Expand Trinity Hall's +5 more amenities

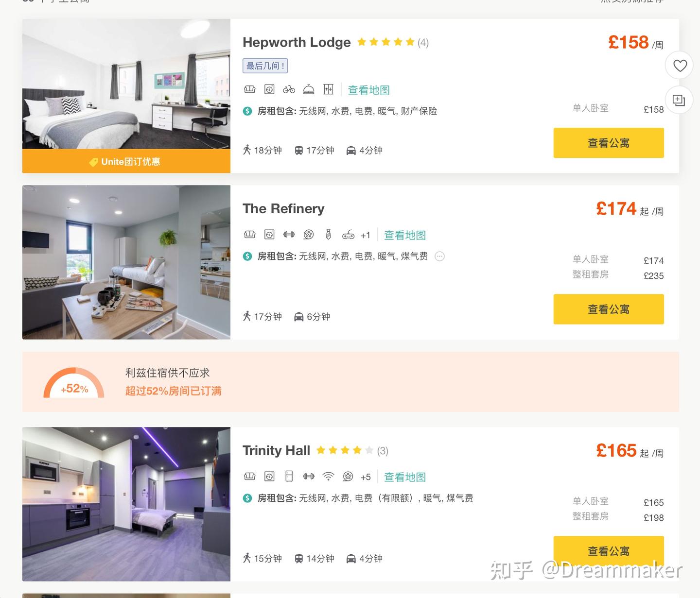[366, 478]
